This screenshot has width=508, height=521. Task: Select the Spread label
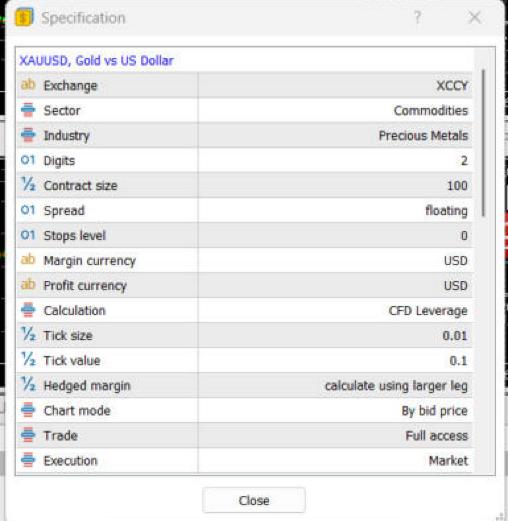[64, 211]
